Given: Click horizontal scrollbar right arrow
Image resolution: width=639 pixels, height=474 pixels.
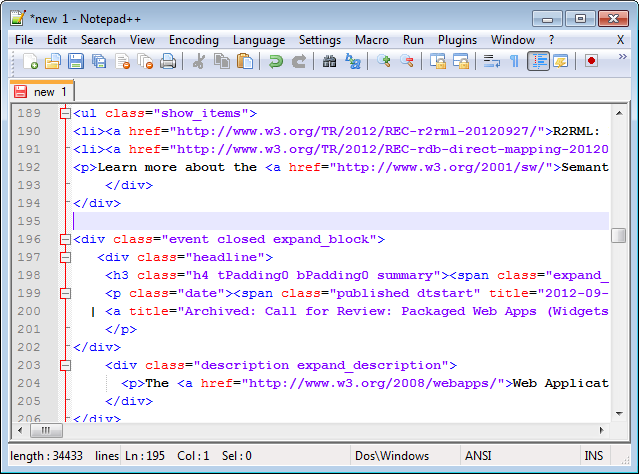Looking at the screenshot, I should [602, 430].
